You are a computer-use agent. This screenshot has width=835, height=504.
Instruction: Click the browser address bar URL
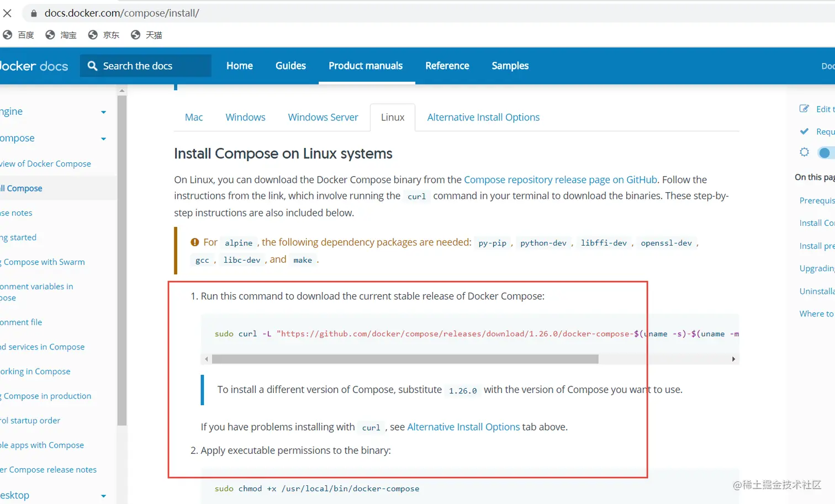click(x=121, y=13)
